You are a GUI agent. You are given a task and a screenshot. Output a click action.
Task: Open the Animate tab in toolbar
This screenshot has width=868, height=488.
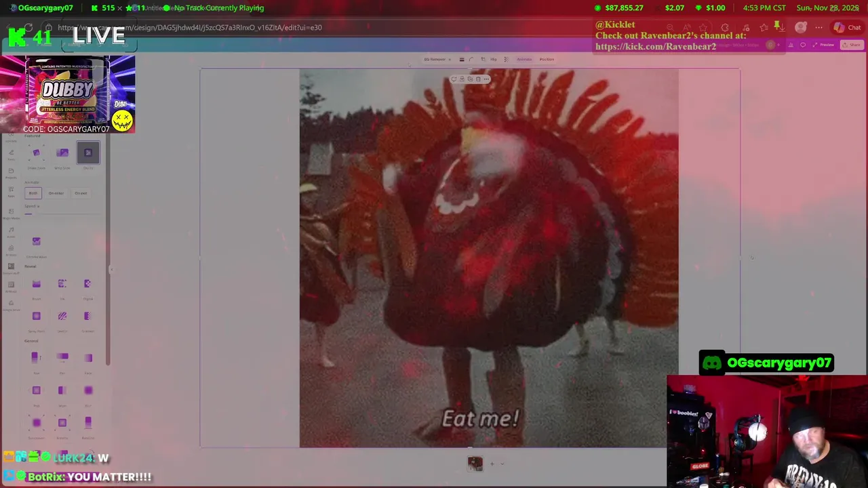(x=524, y=59)
